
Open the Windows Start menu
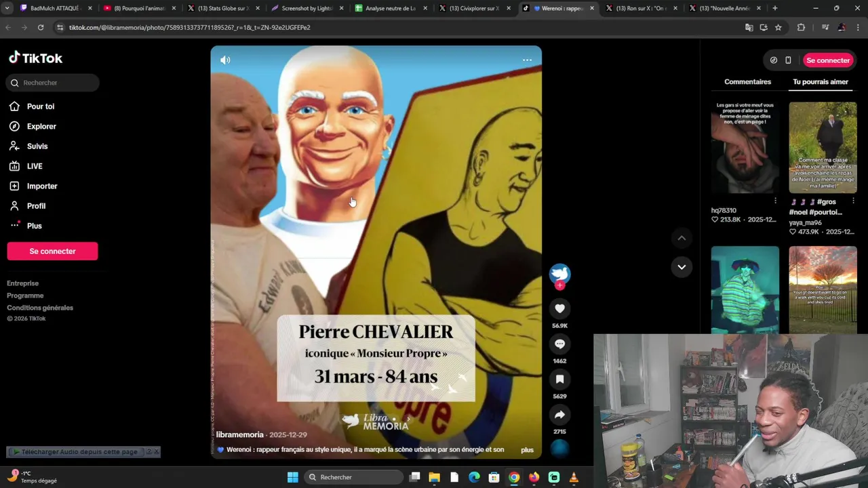(x=292, y=477)
